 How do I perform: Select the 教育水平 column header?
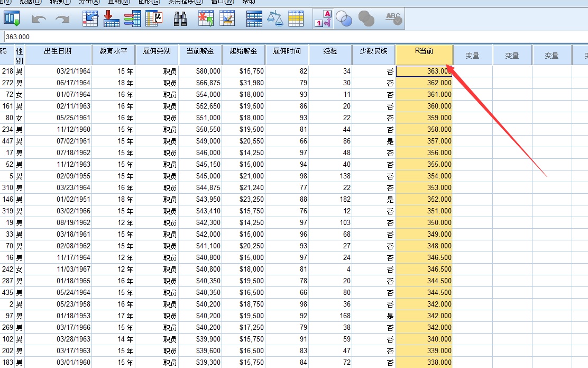(113, 55)
